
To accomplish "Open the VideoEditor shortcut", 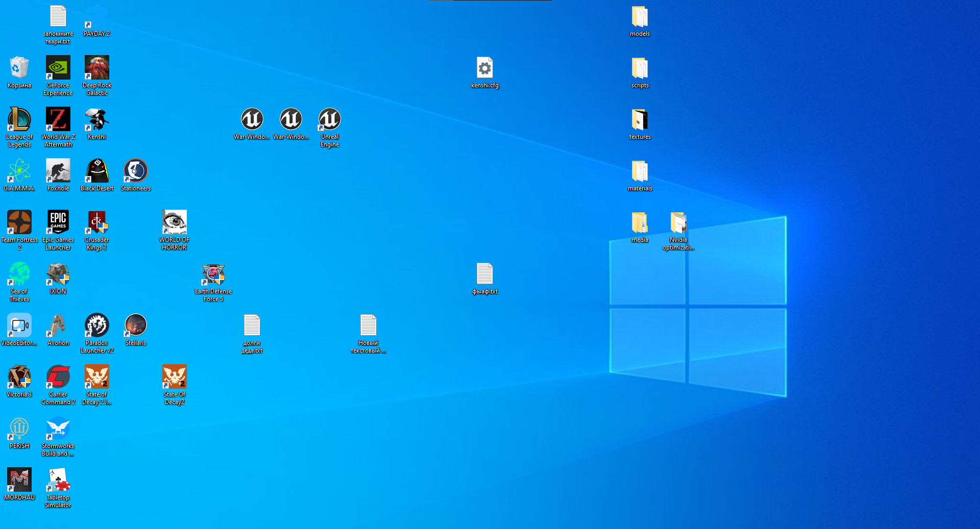I will [x=19, y=330].
